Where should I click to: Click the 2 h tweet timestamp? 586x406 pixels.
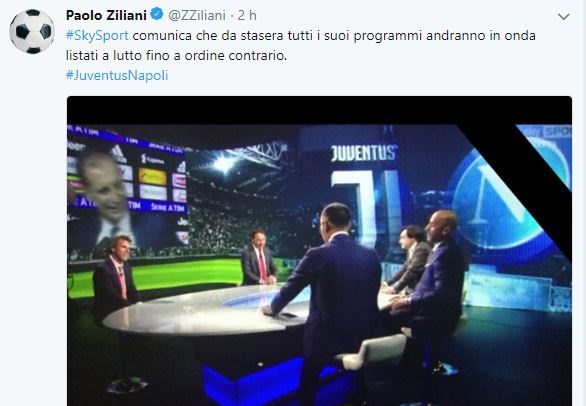click(x=247, y=15)
